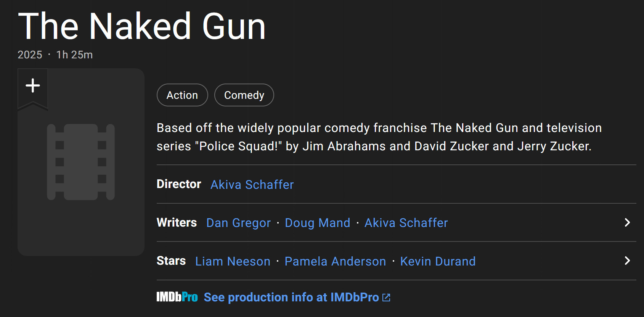Open Liam Neeson's profile
Screen dimensions: 644x317
(233, 261)
